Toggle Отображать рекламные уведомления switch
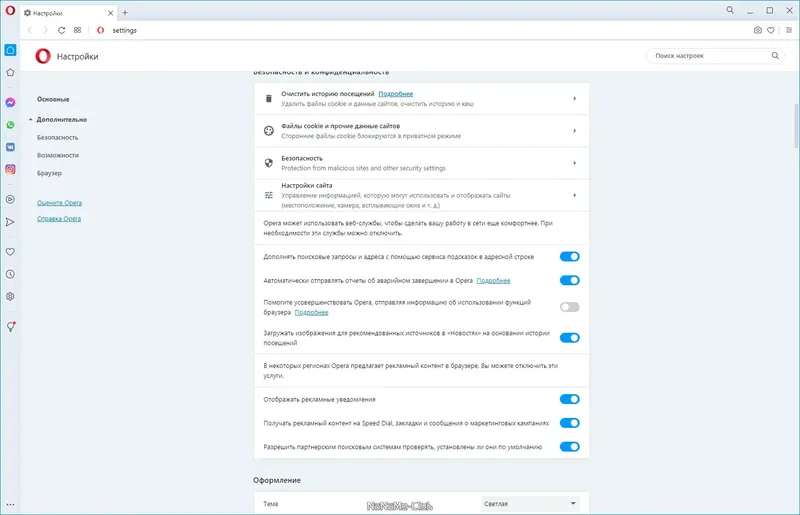Screen dimensions: 800x515 coord(569,399)
